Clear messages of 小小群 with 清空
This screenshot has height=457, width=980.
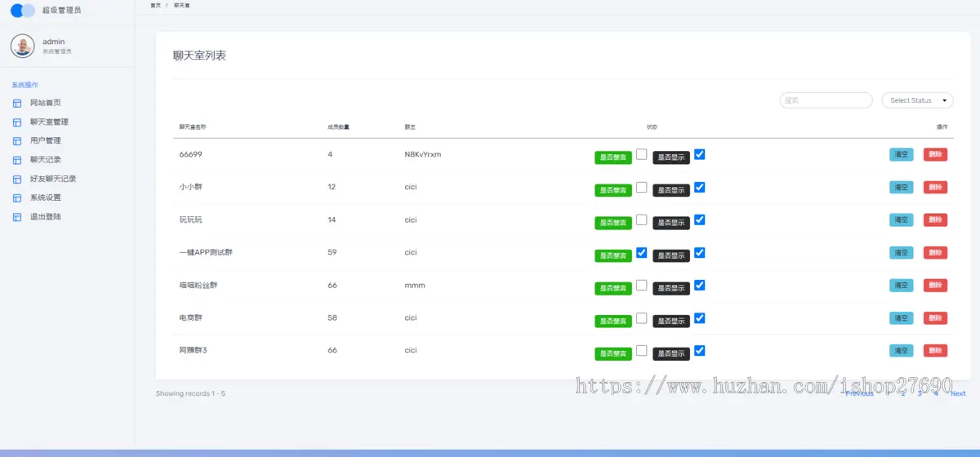pyautogui.click(x=902, y=187)
